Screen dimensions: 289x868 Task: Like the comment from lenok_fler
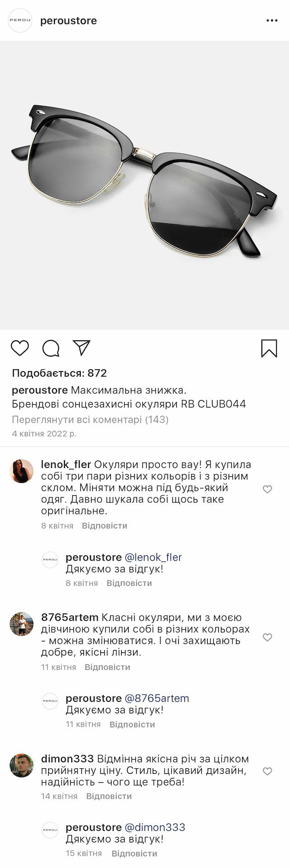click(267, 489)
